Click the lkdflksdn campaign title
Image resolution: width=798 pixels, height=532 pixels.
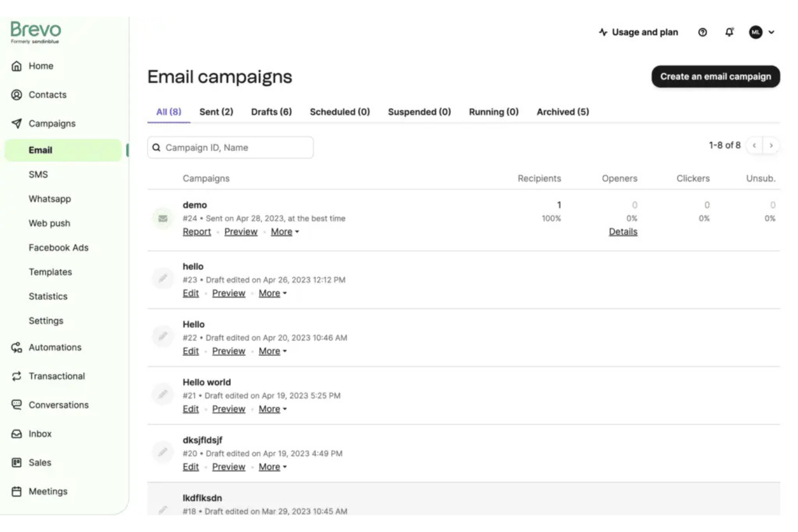click(x=202, y=498)
